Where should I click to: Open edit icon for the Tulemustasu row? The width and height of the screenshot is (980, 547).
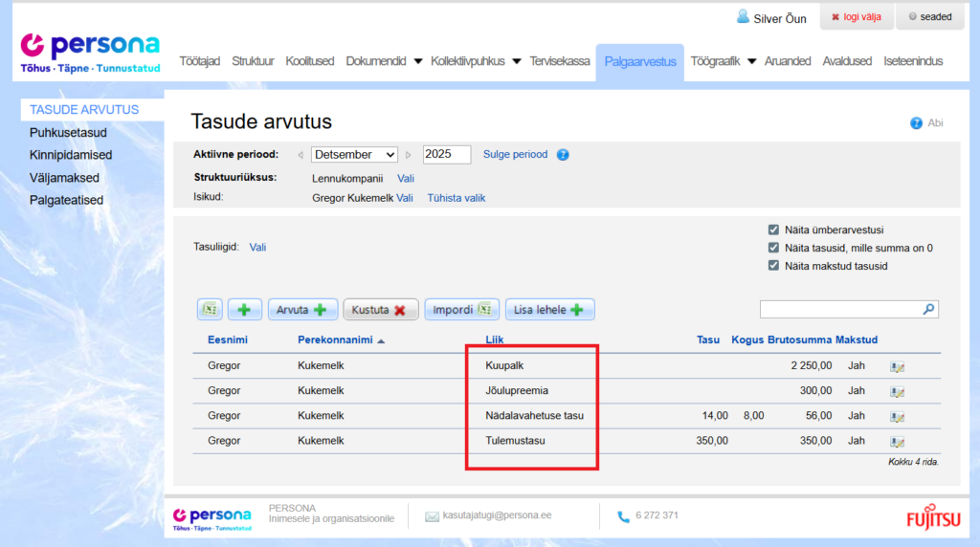[897, 442]
